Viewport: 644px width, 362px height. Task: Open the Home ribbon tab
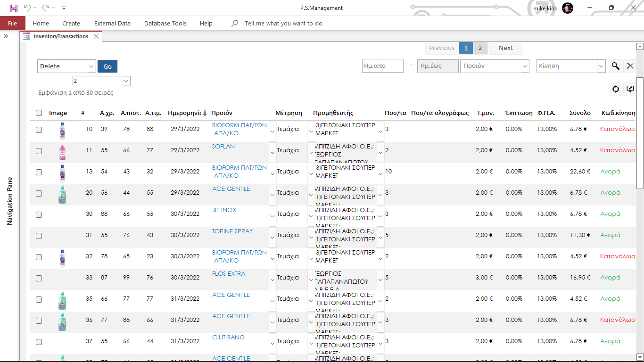[x=41, y=23]
